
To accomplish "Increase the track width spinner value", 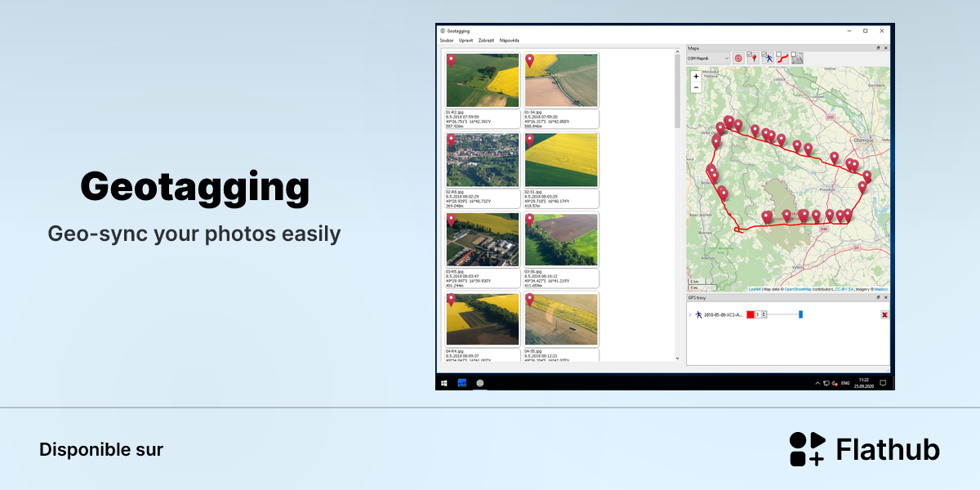I will click(764, 313).
